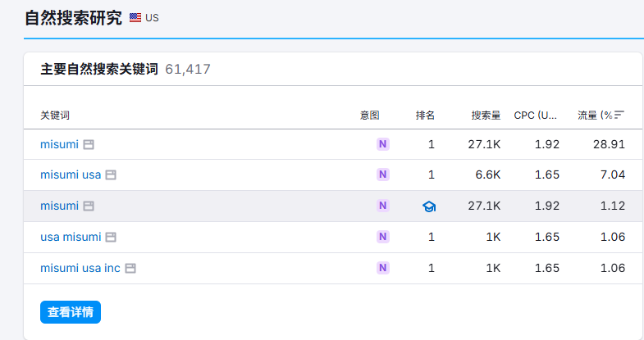This screenshot has width=644, height=340.
Task: Open SERP snapshot icon for 'misumi usa inc'
Action: pyautogui.click(x=130, y=268)
